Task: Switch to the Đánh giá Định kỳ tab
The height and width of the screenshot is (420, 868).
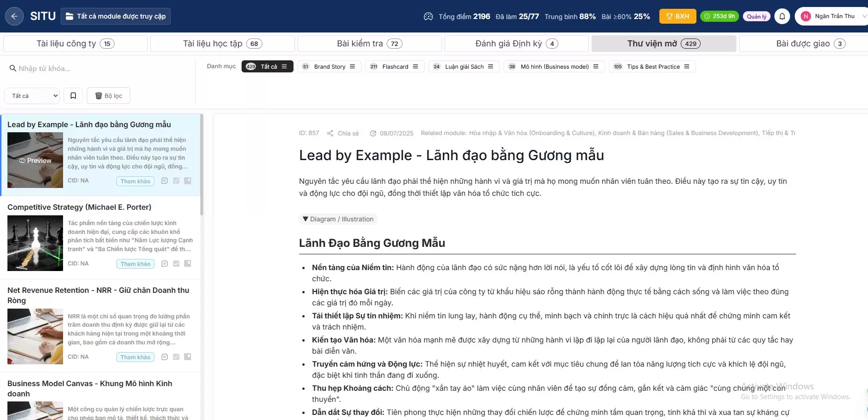Action: pyautogui.click(x=517, y=44)
